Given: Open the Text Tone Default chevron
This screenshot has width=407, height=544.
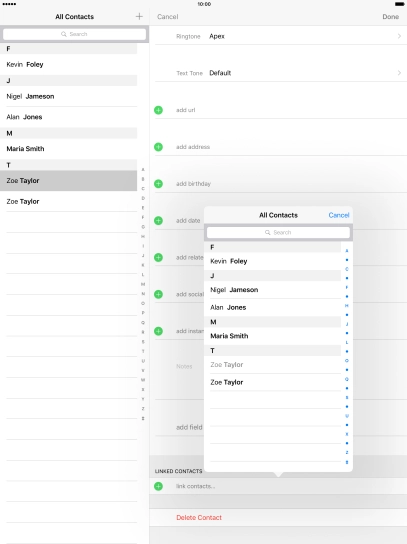Looking at the screenshot, I should [399, 73].
